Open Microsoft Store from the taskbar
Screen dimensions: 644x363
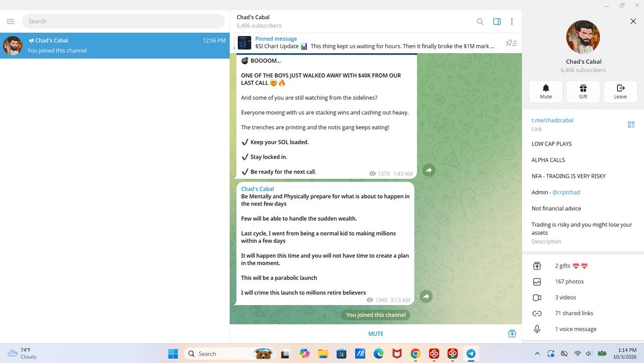tap(341, 353)
